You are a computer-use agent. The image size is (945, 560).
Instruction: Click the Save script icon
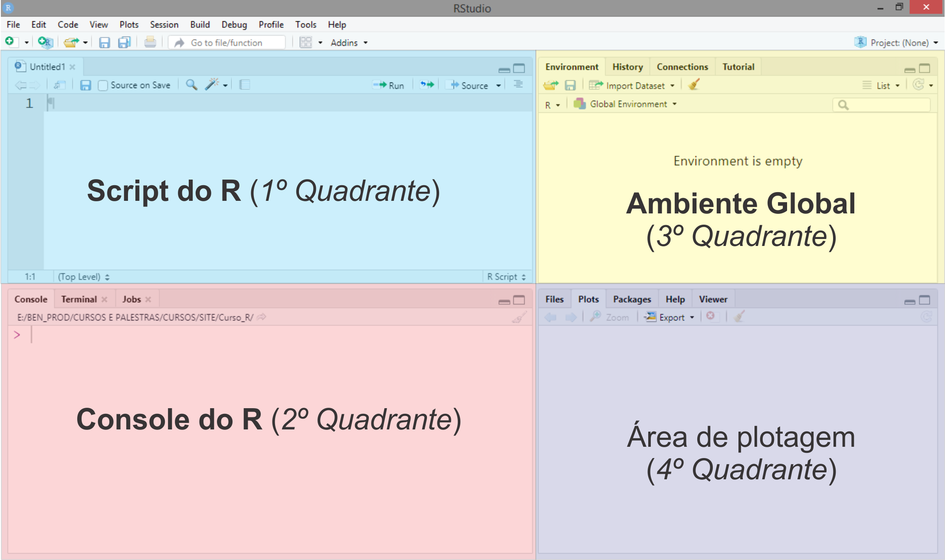tap(85, 85)
